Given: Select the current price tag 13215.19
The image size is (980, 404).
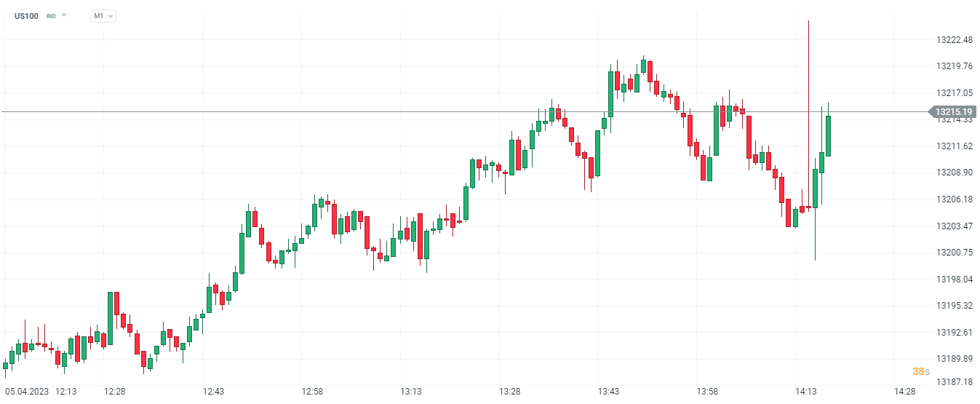Looking at the screenshot, I should tap(954, 112).
